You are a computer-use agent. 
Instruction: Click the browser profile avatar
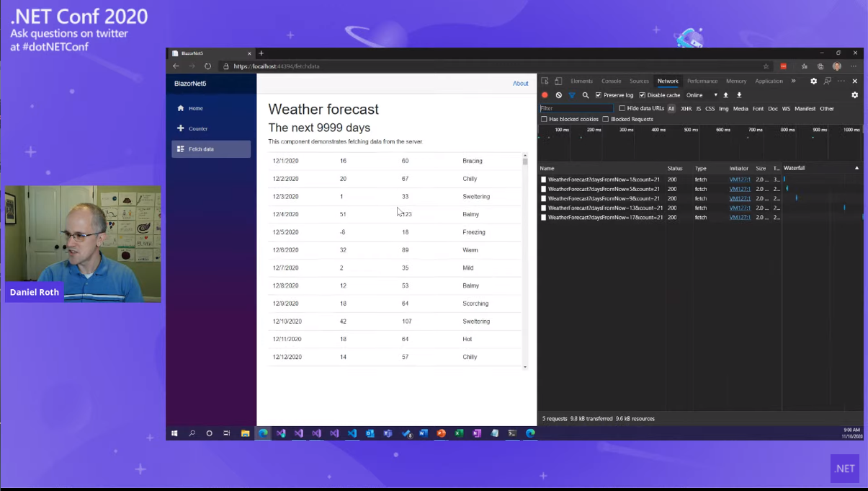tap(837, 66)
